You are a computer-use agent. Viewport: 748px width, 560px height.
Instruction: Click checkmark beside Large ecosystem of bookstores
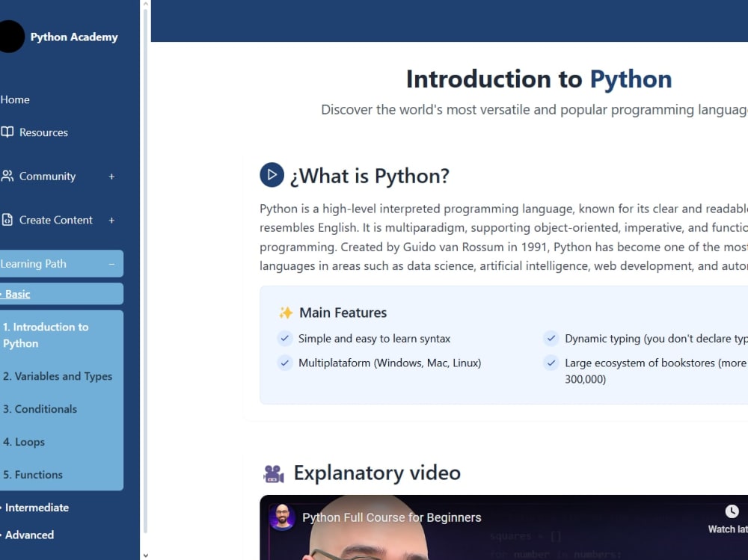(x=551, y=363)
